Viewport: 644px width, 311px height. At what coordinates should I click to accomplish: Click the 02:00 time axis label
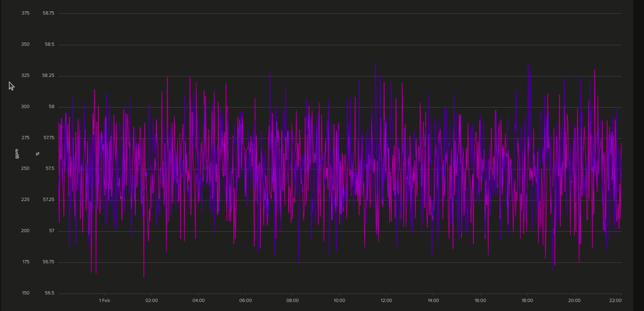151,301
